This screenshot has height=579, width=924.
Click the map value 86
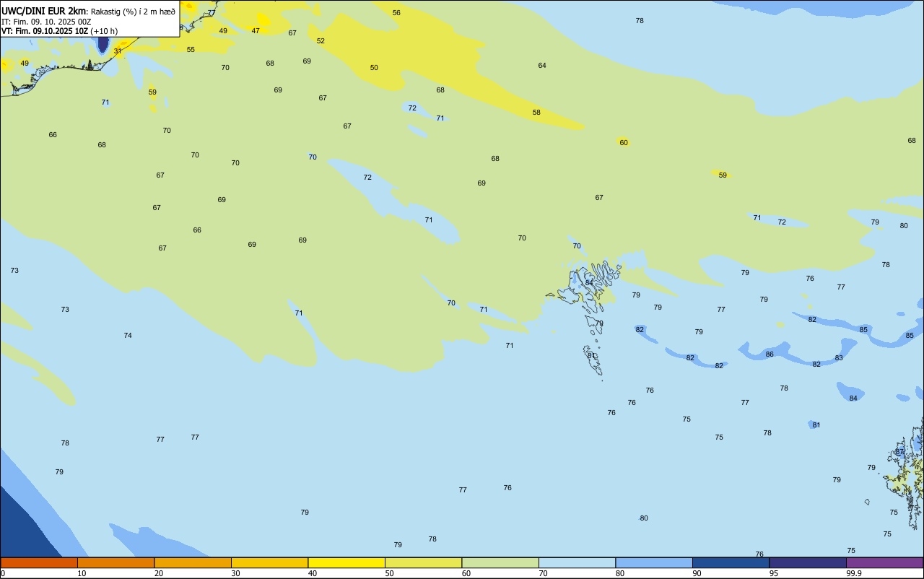[770, 354]
